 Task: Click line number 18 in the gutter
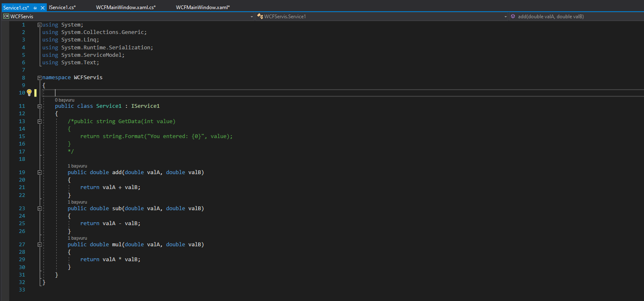coord(22,159)
